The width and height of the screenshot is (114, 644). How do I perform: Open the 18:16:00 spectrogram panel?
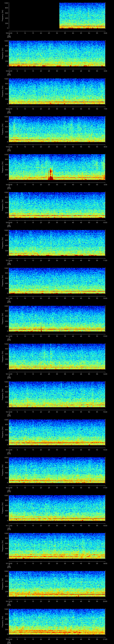[57, 470]
